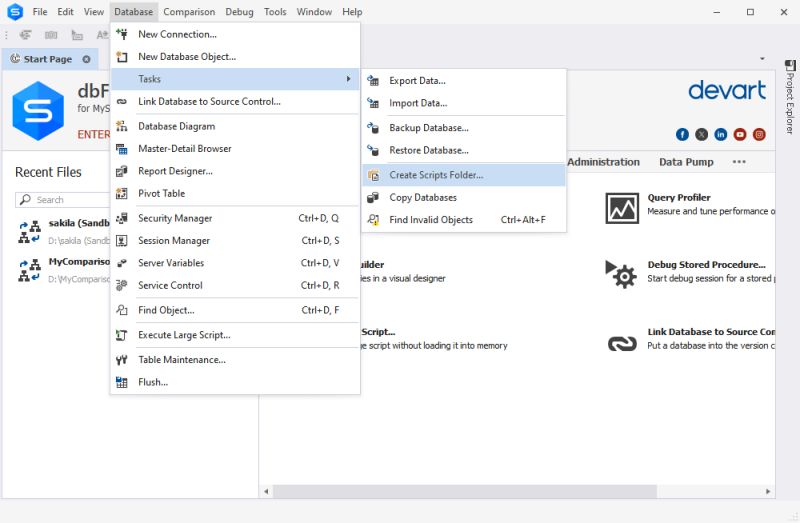Click the camera toolbar icon
This screenshot has width=800, height=523.
pyautogui.click(x=51, y=35)
